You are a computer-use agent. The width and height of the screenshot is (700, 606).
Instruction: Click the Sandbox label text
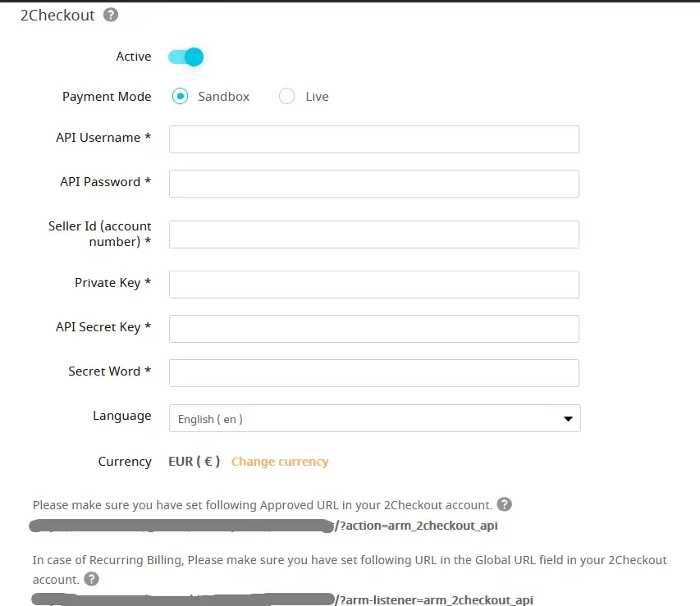(223, 97)
